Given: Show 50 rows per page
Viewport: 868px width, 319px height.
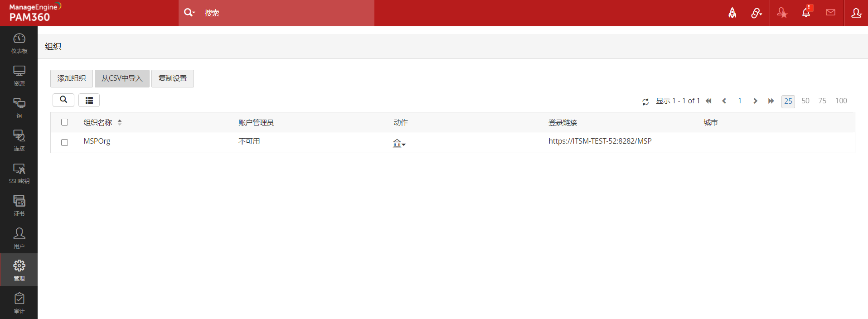Looking at the screenshot, I should (805, 101).
